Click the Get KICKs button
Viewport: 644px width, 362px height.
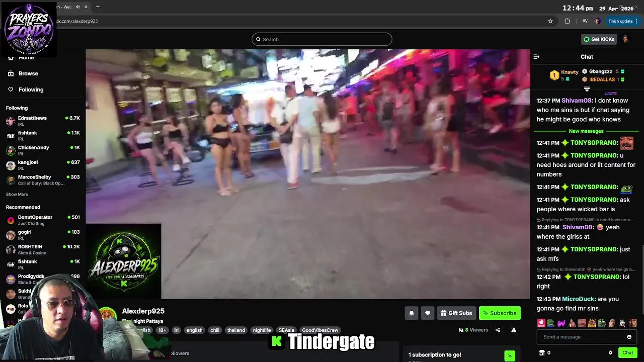coord(599,39)
